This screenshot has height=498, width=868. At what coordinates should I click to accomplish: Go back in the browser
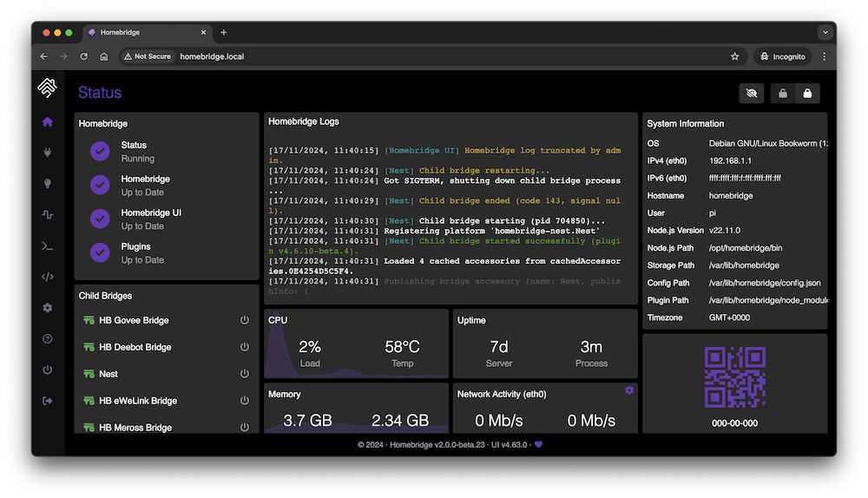point(43,56)
